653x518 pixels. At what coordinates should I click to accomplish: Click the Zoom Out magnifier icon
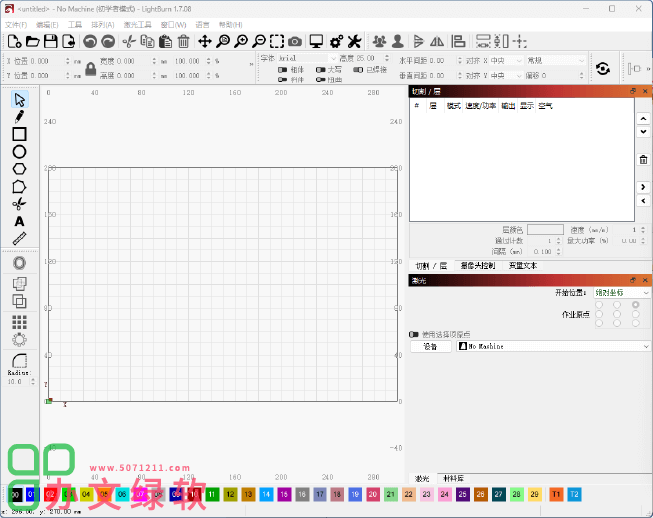point(259,41)
